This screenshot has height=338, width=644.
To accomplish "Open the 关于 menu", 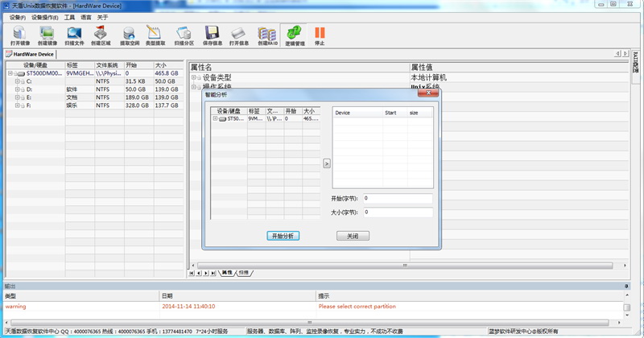I will point(102,17).
